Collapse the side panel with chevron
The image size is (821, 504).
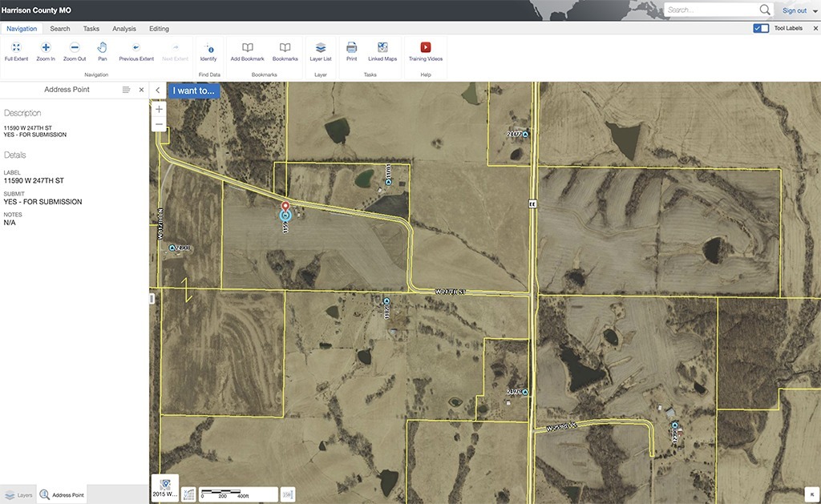tap(158, 90)
